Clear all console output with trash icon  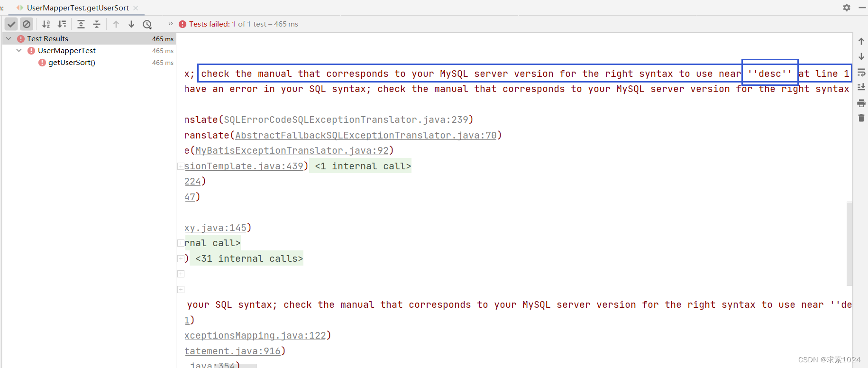click(861, 118)
